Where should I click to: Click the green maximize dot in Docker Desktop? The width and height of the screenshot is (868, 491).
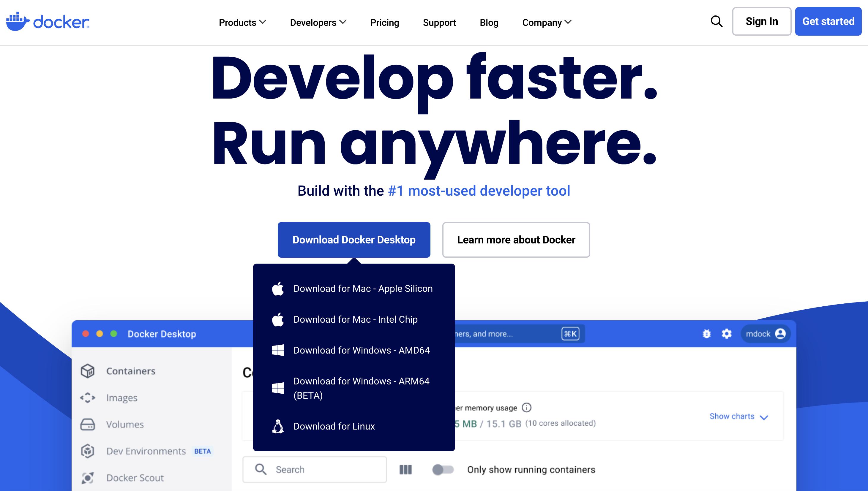pos(114,333)
